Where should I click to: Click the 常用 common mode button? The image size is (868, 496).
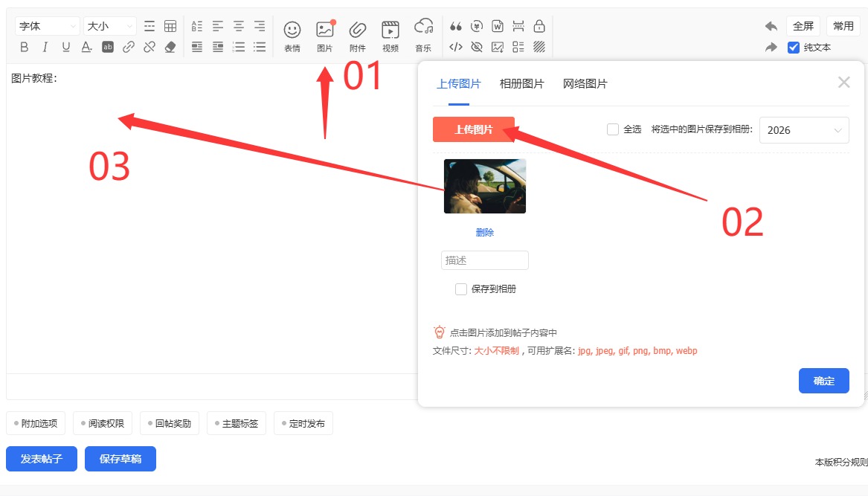coord(843,26)
